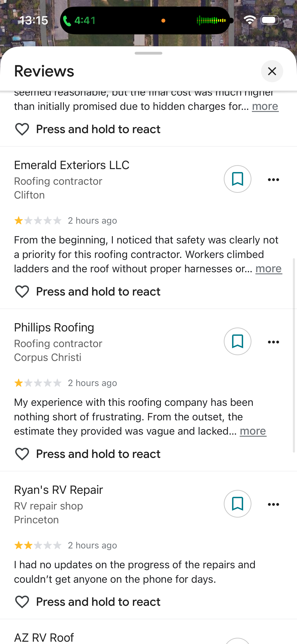Expand Emerald Exteriors review text
This screenshot has width=297, height=644.
point(268,269)
